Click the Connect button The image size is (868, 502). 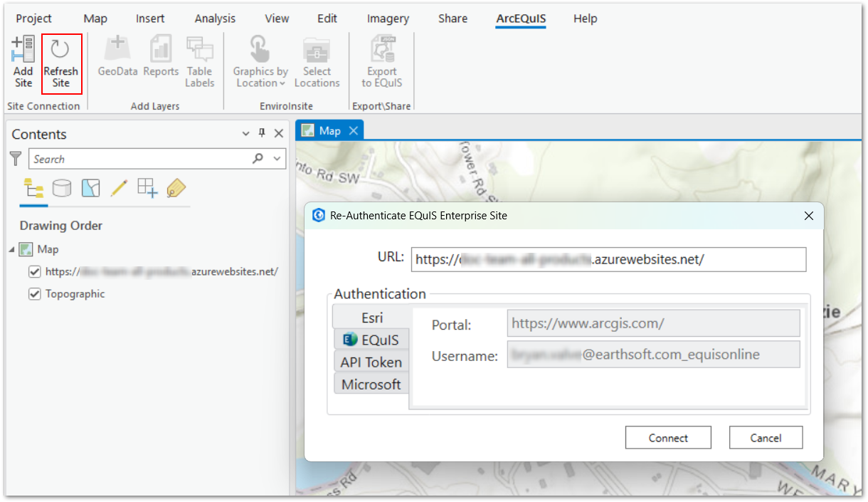tap(668, 438)
